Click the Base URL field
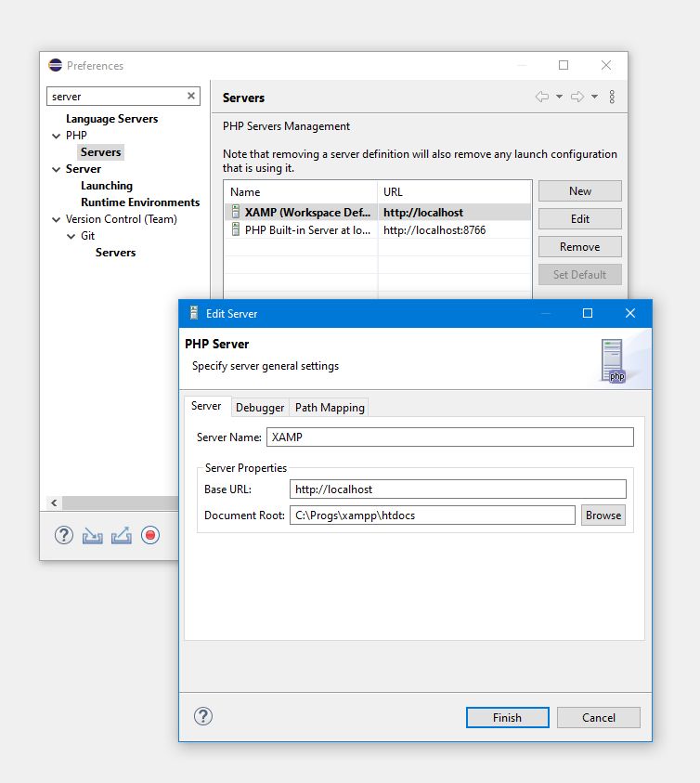This screenshot has width=700, height=783. (x=458, y=489)
